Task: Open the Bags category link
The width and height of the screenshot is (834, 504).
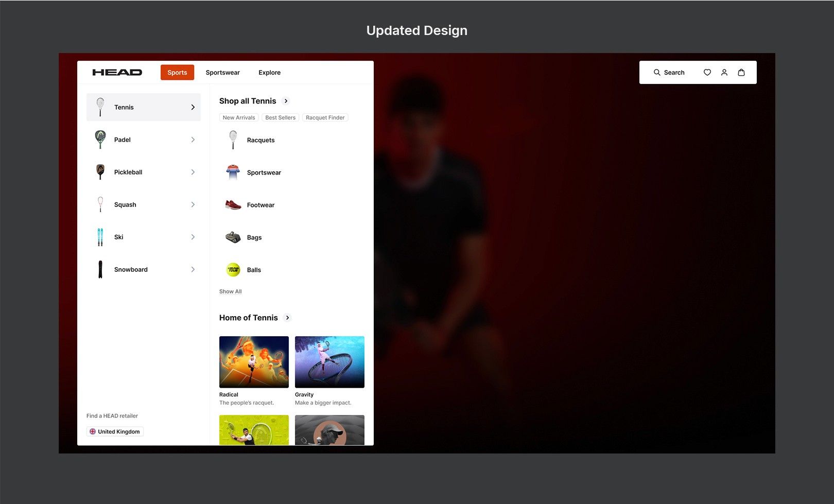Action: [254, 237]
